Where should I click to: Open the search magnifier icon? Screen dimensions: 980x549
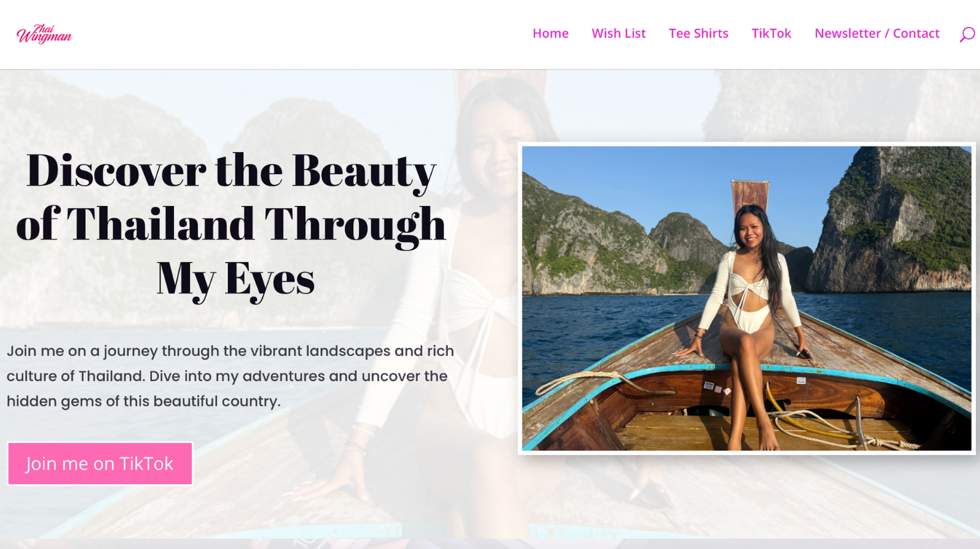click(x=967, y=34)
